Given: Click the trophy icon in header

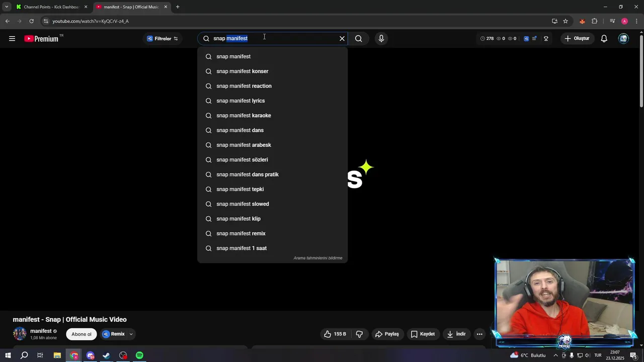Looking at the screenshot, I should 546,39.
